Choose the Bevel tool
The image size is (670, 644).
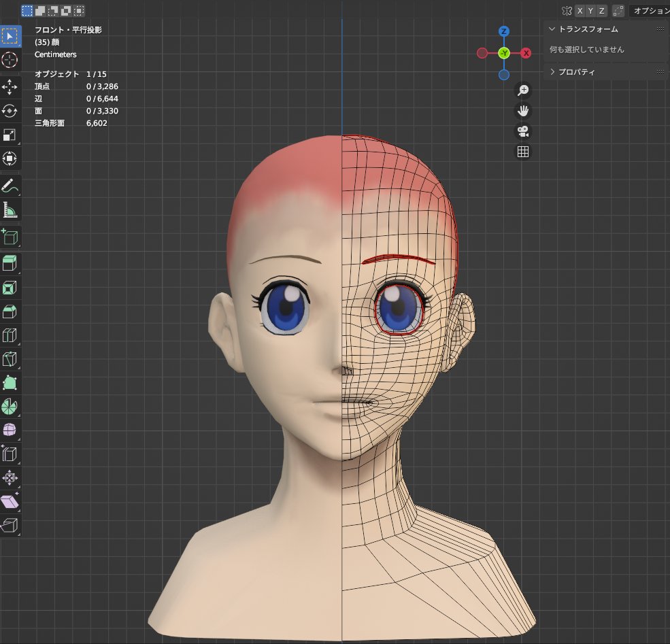coord(10,311)
